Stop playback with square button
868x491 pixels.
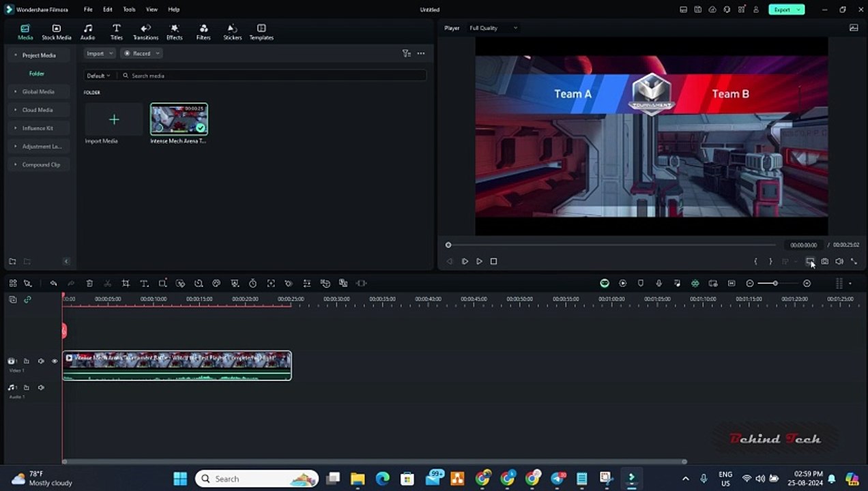pos(494,261)
